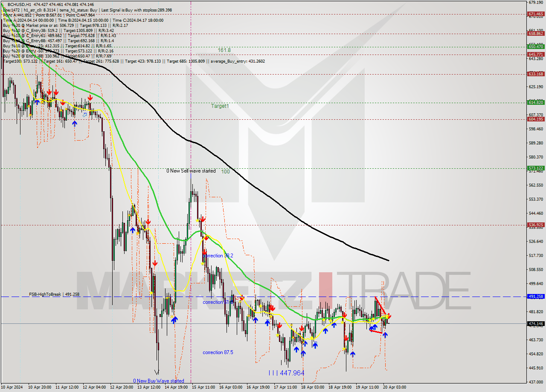Screen dimensions: 546x392
Task: Select the 536.925 red price tag
Action: (x=535, y=225)
